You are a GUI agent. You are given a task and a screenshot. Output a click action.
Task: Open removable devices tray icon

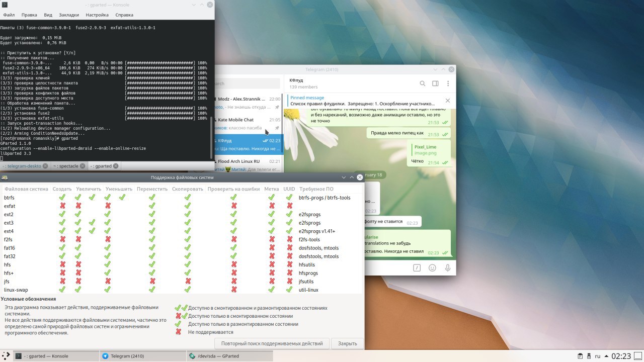[x=590, y=356]
